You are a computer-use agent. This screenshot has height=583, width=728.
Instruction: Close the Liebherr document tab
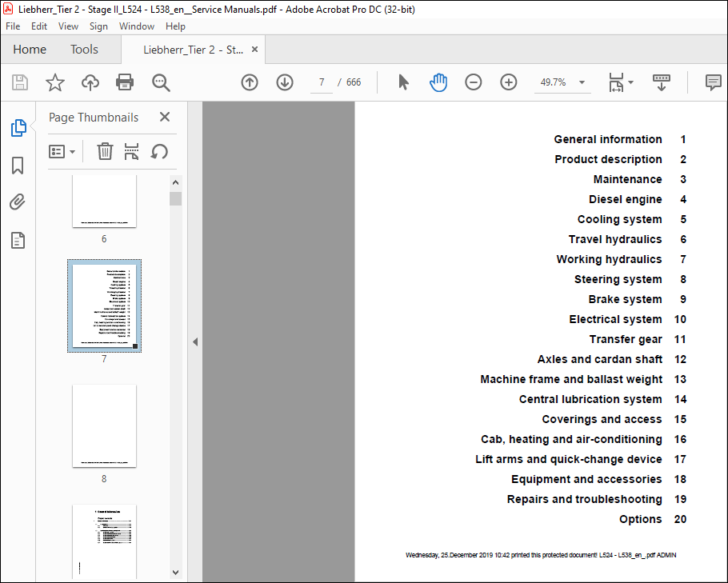pyautogui.click(x=254, y=50)
